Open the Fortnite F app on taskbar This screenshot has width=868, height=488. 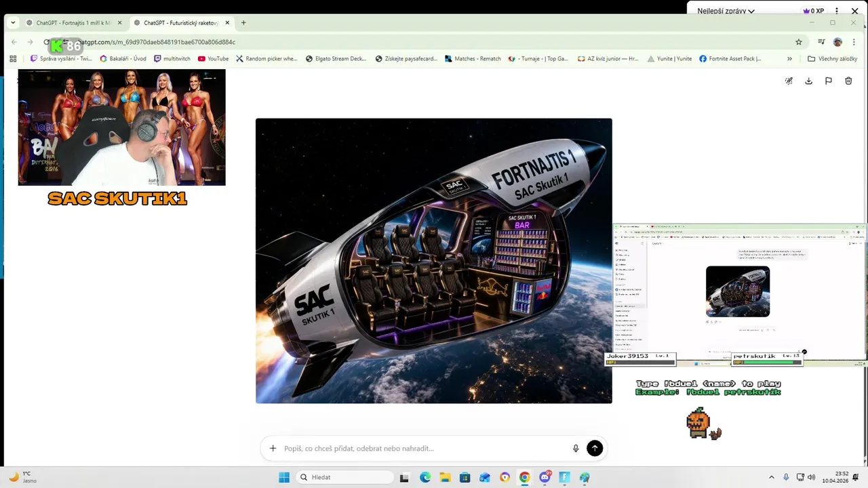pos(564,477)
